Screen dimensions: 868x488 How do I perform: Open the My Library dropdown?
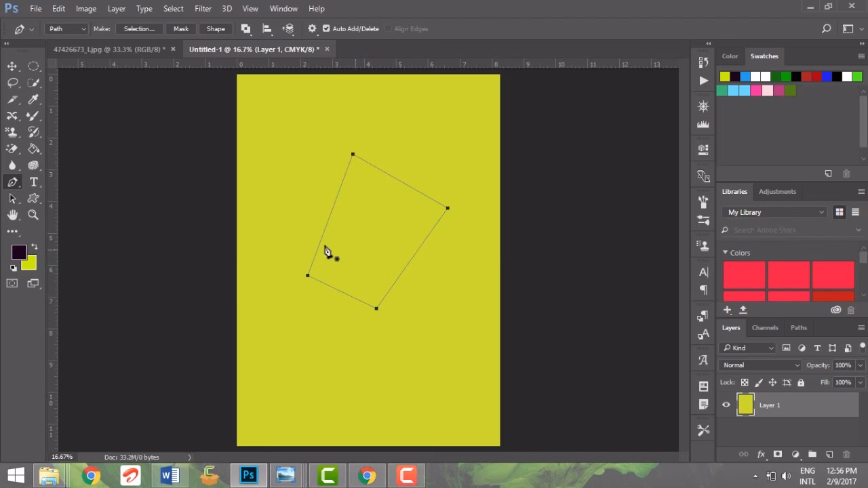tap(773, 211)
